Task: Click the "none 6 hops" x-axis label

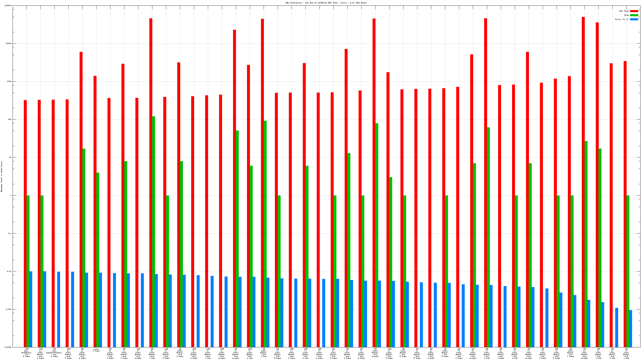Action: (x=96, y=350)
